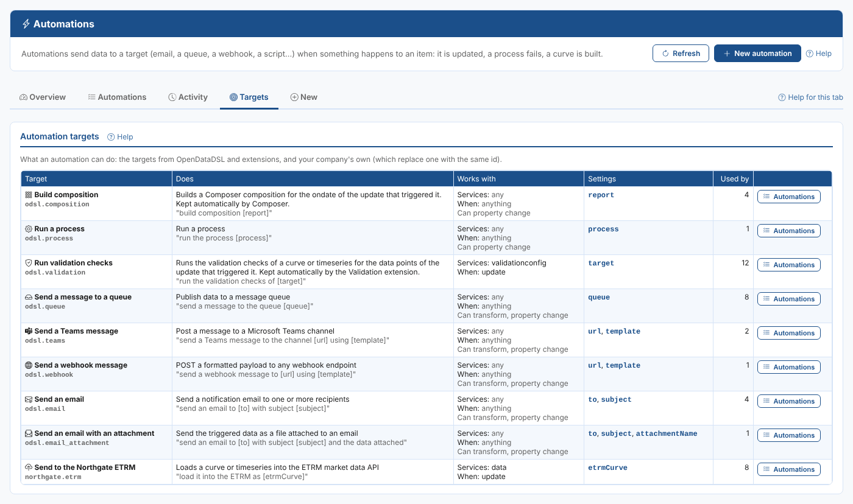Image resolution: width=853 pixels, height=504 pixels.
Task: Open Help for this tab link
Action: pyautogui.click(x=810, y=97)
